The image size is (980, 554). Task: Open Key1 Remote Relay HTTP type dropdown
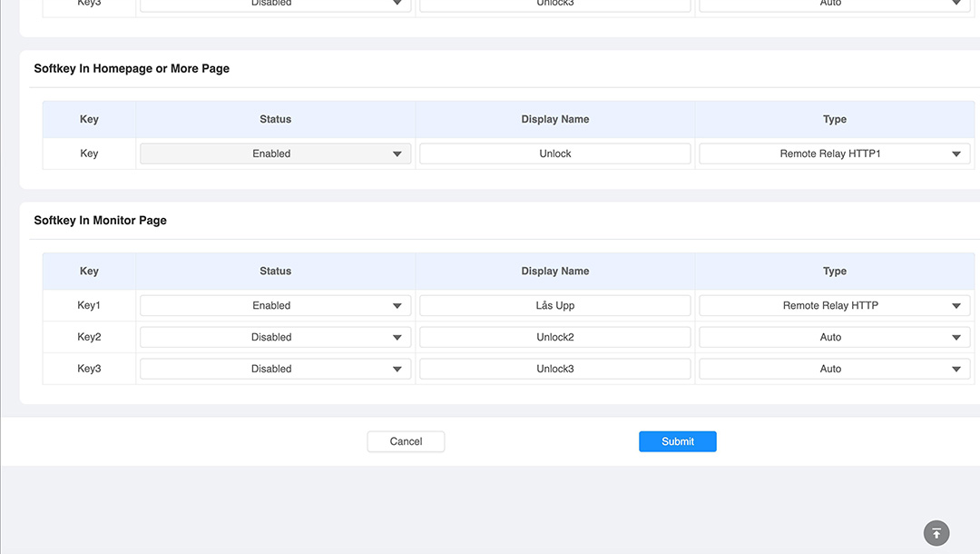tap(833, 306)
